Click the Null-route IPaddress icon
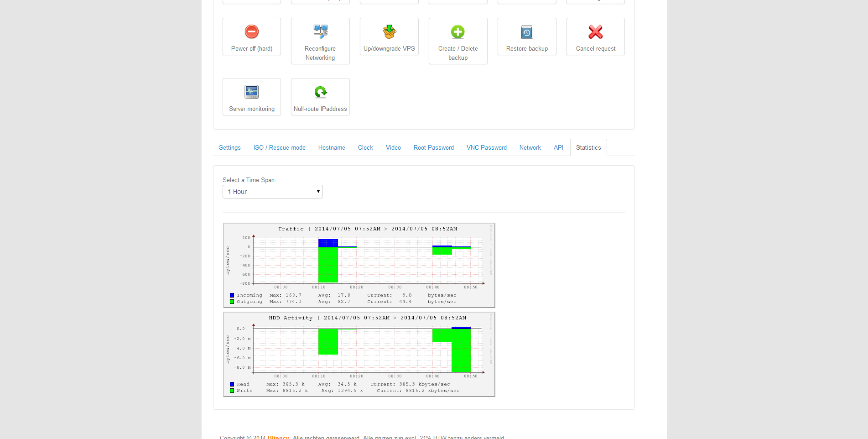 tap(320, 92)
